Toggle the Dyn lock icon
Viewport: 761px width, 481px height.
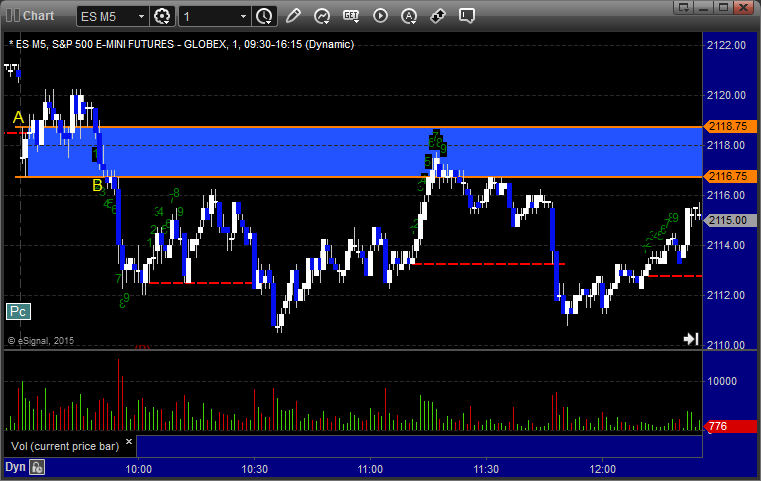(x=37, y=467)
